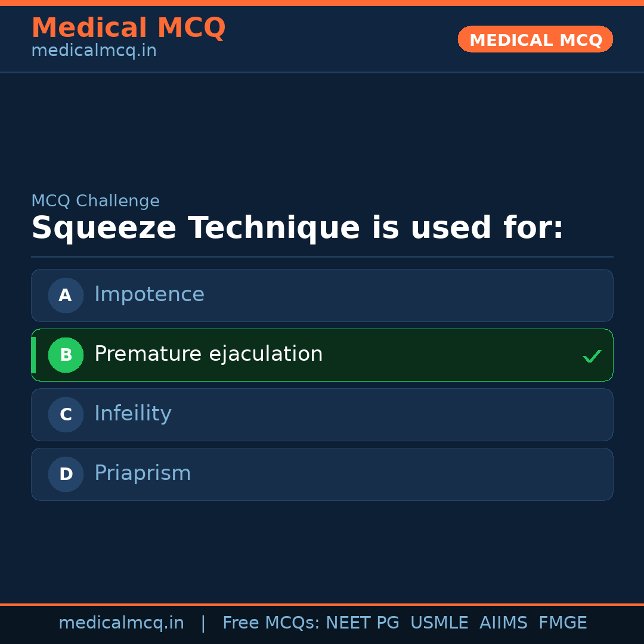Select answer option A Impotence
644x644 pixels.
tap(322, 295)
